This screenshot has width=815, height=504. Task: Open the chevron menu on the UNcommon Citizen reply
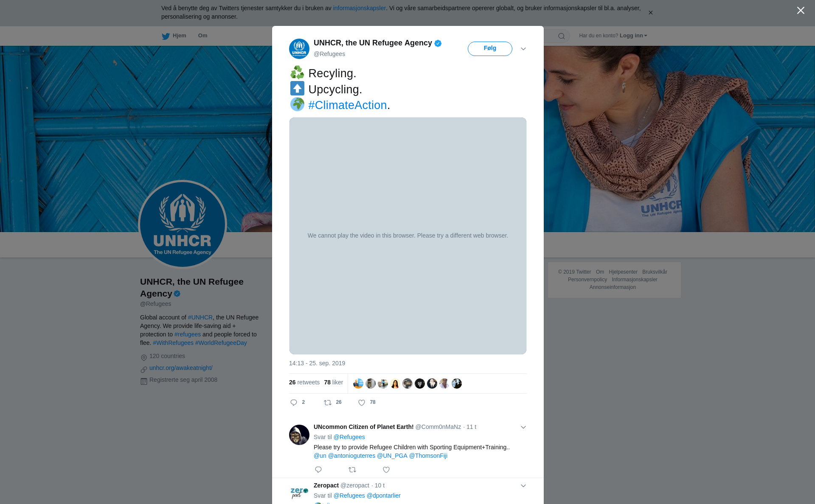click(x=523, y=427)
